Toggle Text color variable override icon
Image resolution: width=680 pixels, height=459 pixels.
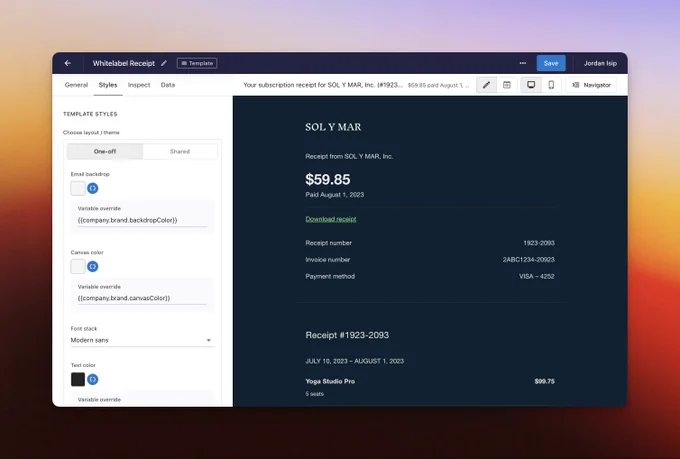(93, 379)
